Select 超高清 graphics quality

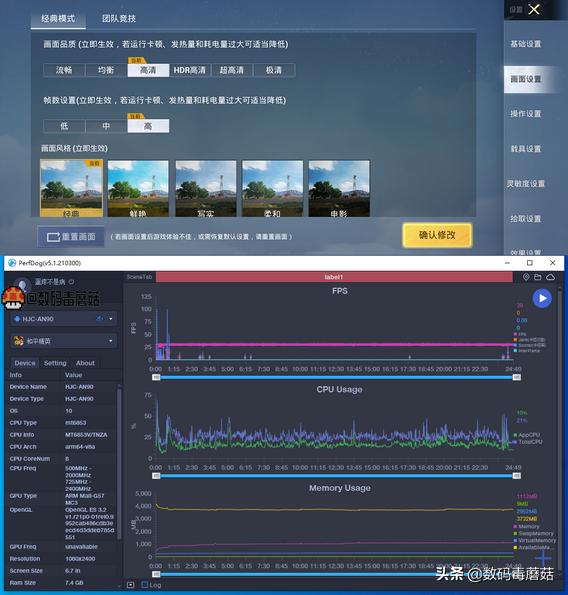pyautogui.click(x=232, y=70)
